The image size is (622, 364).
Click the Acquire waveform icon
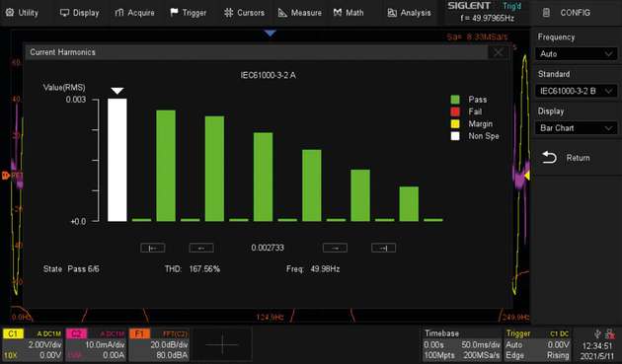[119, 13]
